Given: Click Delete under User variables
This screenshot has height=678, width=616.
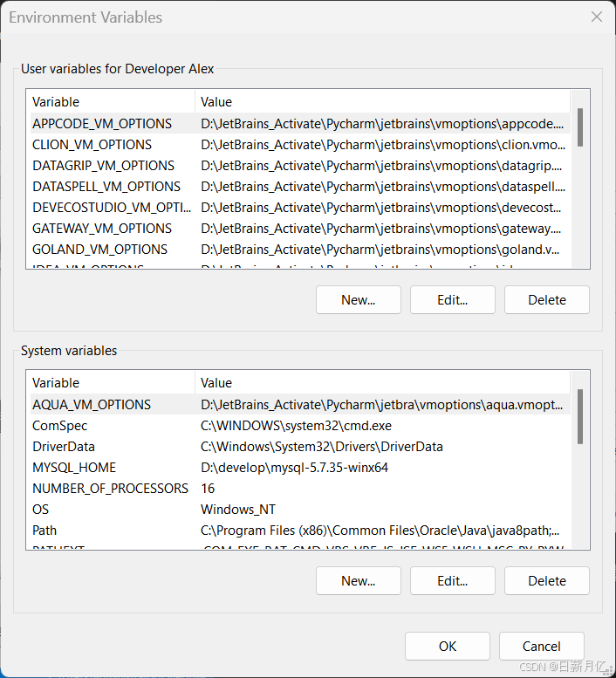Looking at the screenshot, I should coord(547,299).
